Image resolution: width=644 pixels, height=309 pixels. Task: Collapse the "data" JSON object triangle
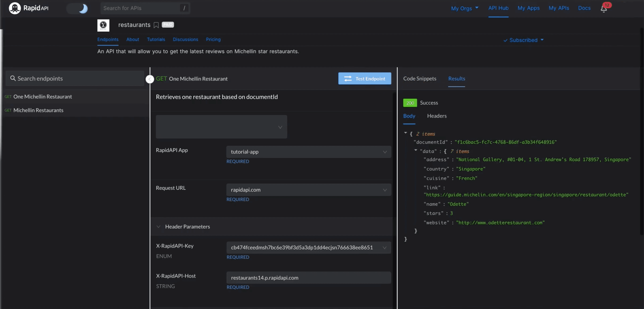[416, 150]
